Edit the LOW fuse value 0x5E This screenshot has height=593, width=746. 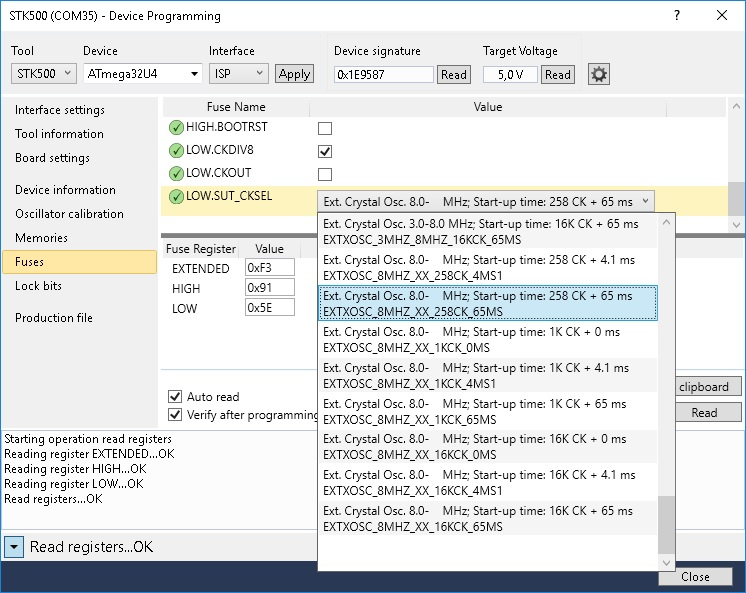[270, 307]
